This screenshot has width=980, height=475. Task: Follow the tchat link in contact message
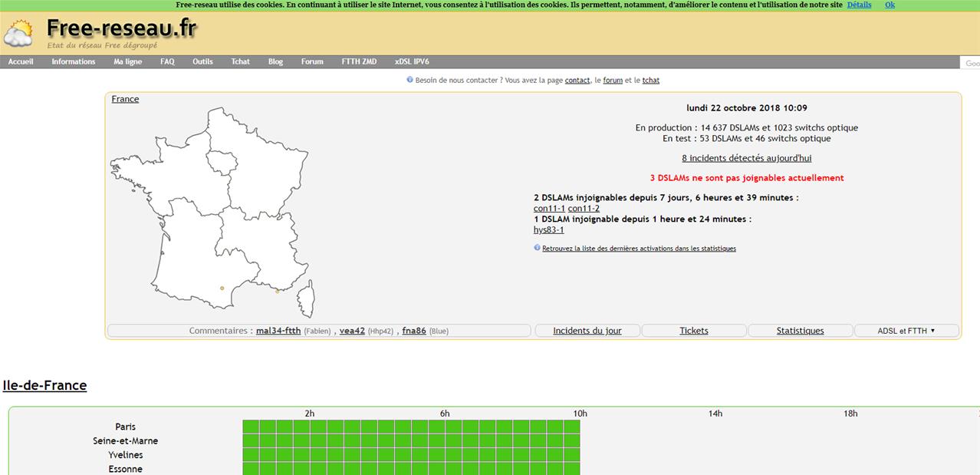pos(651,81)
